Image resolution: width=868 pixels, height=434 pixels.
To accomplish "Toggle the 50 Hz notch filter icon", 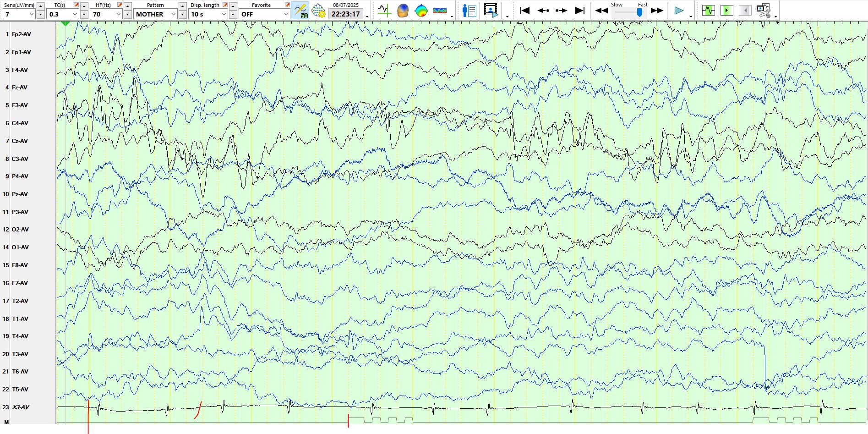I will point(300,10).
